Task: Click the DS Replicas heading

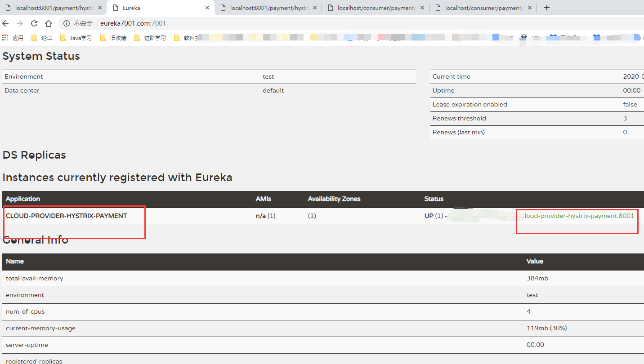Action: (34, 155)
